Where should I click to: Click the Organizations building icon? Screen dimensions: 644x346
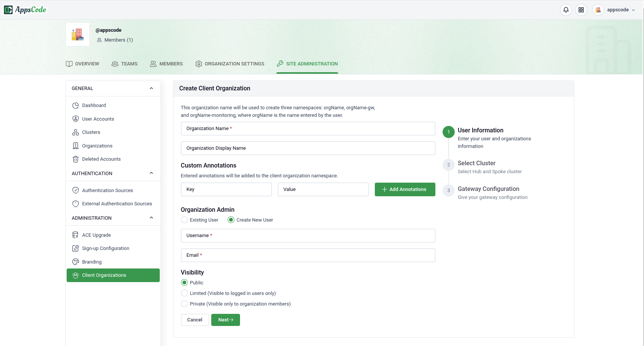[x=76, y=146]
